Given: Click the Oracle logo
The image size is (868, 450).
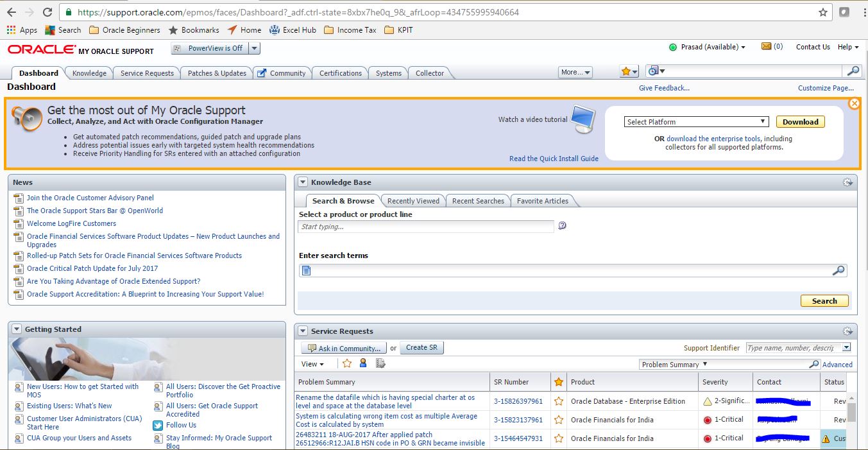Looking at the screenshot, I should click(41, 49).
